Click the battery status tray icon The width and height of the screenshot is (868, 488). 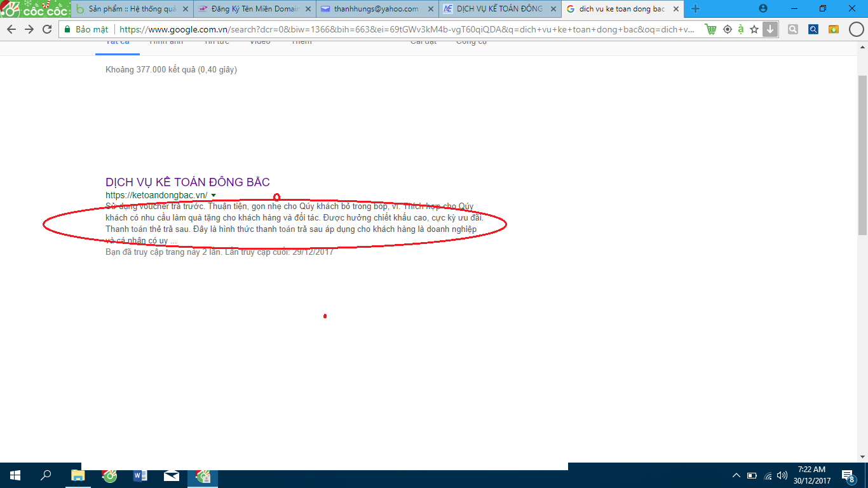[x=752, y=475]
